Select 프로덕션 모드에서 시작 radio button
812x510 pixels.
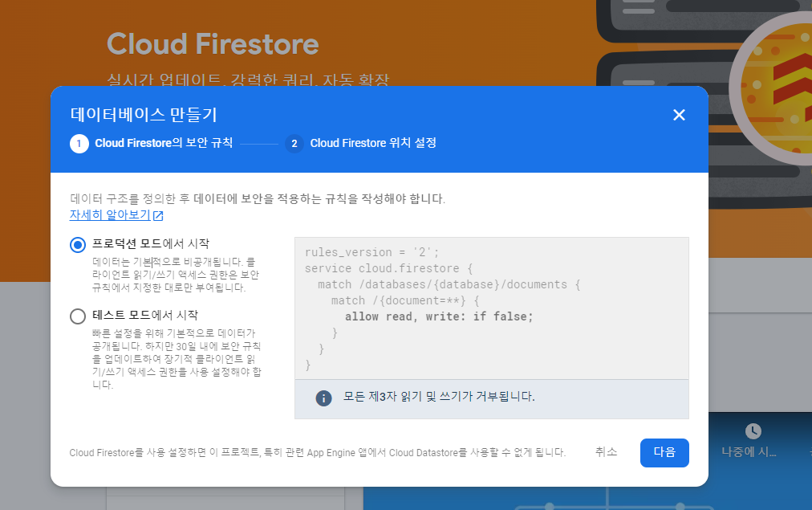(x=78, y=244)
